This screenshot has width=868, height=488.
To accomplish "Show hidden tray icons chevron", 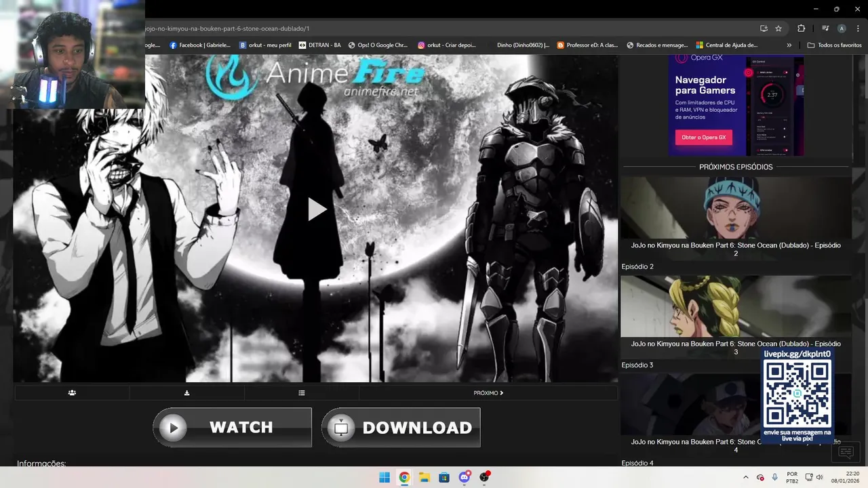I will pyautogui.click(x=746, y=477).
